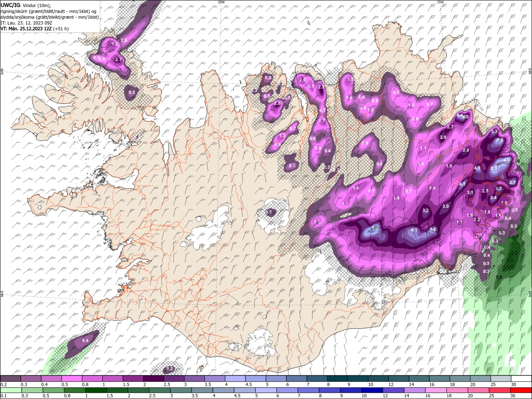This screenshot has height=399, width=532.
Task: Click the 3.2 precipitation value on the map
Action: pos(426,211)
